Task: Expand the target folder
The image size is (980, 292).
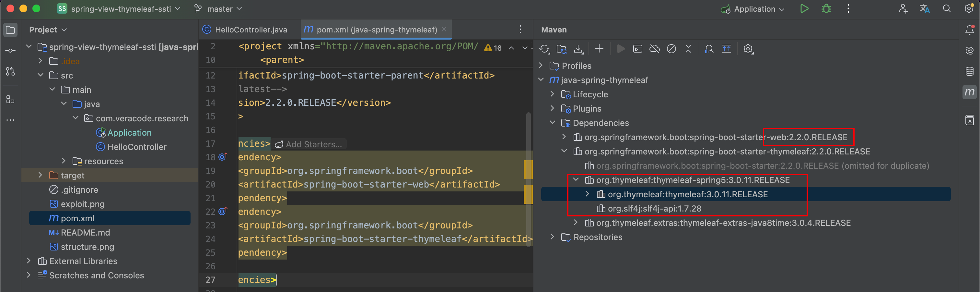Action: click(x=40, y=175)
